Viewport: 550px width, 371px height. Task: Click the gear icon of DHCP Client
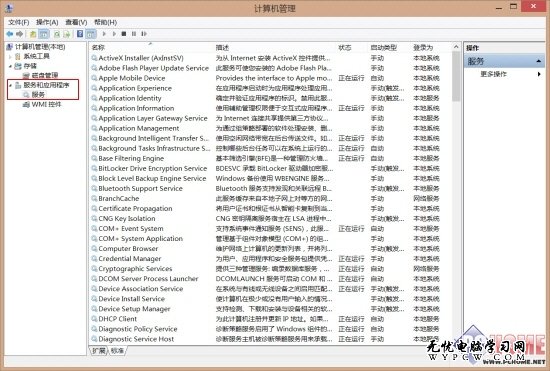point(94,319)
